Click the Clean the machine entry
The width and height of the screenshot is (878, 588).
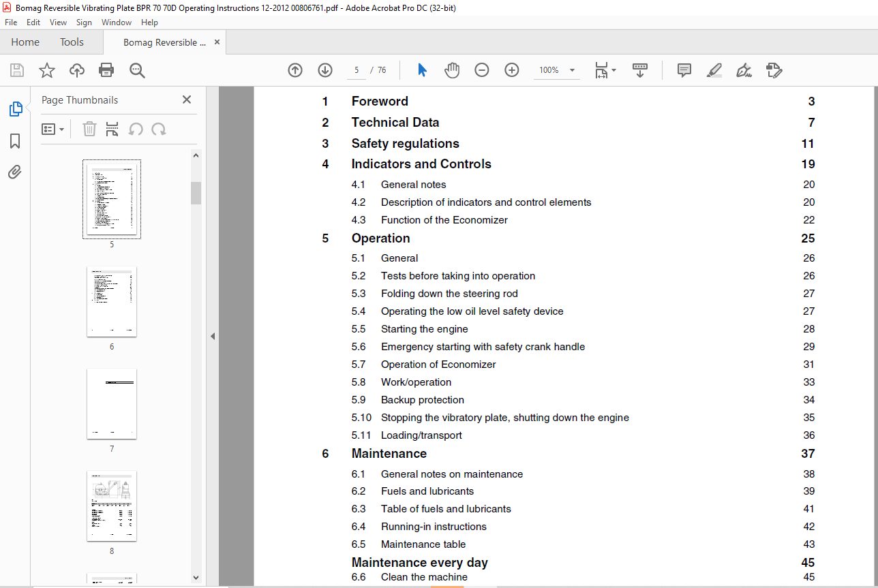[424, 577]
